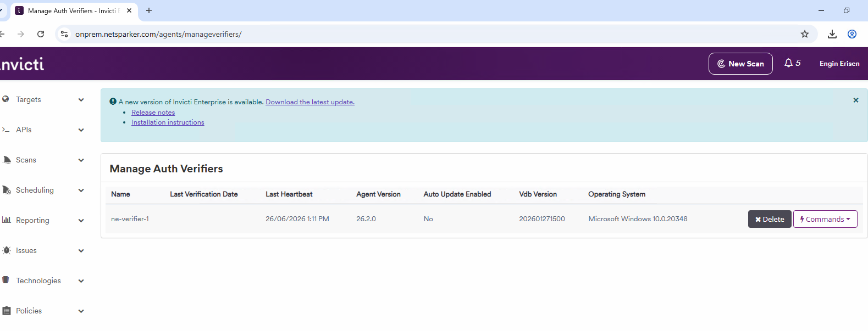Click the Operating System column header
868x331 pixels.
pyautogui.click(x=617, y=194)
